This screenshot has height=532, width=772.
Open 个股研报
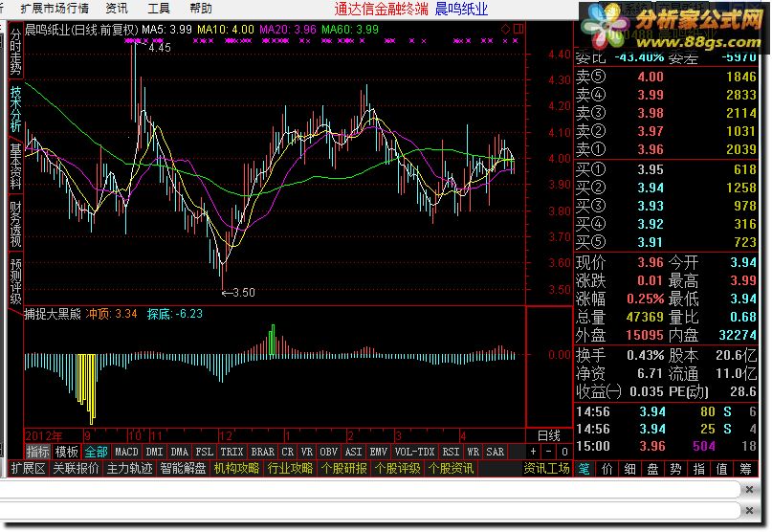tap(343, 469)
